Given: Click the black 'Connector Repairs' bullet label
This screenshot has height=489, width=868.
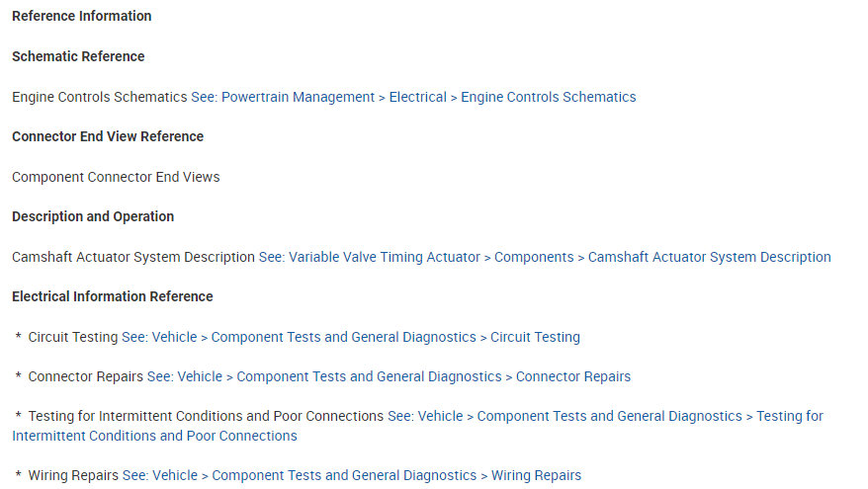Looking at the screenshot, I should 86,376.
